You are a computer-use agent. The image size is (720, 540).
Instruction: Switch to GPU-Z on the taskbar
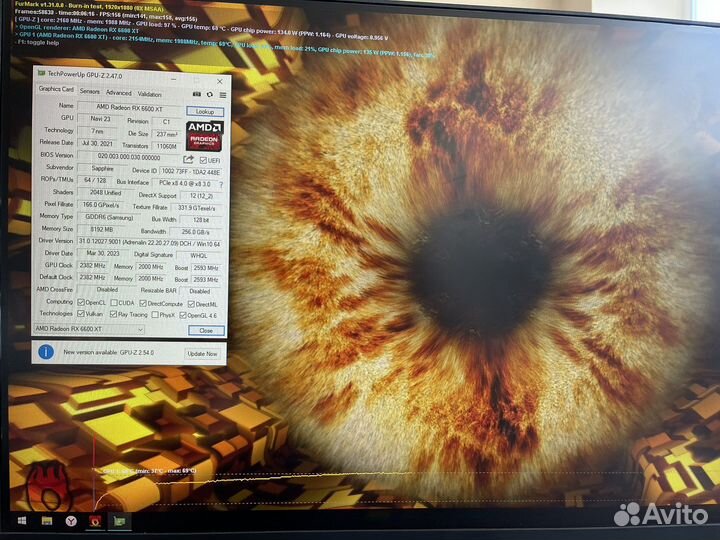click(x=119, y=521)
